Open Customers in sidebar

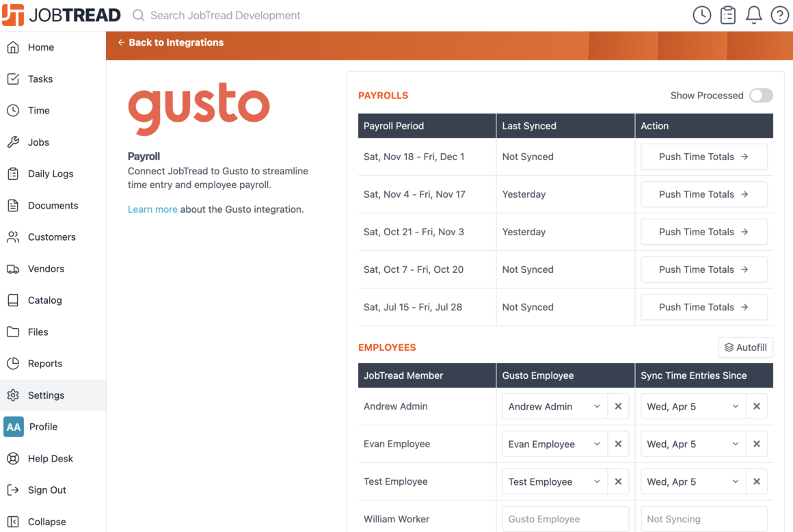[53, 237]
